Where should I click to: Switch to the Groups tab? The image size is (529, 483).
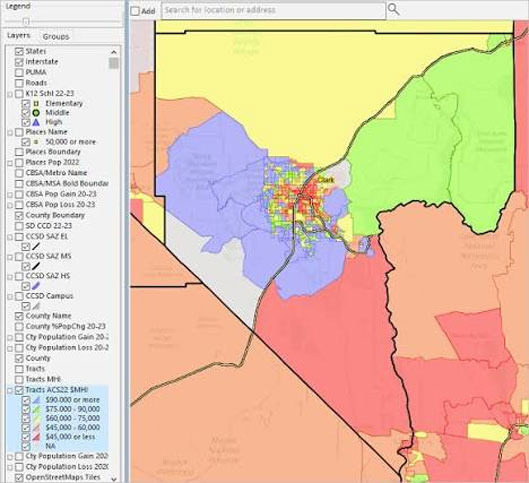tap(56, 36)
